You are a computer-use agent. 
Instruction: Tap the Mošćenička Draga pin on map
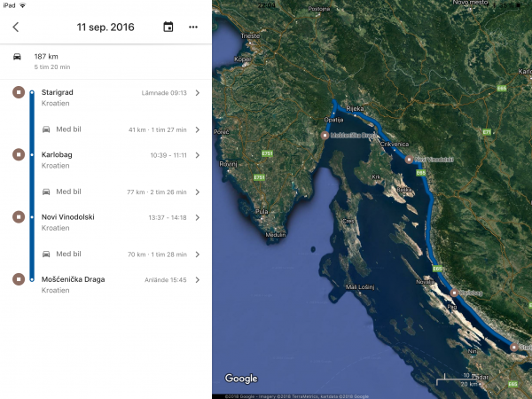tap(325, 135)
